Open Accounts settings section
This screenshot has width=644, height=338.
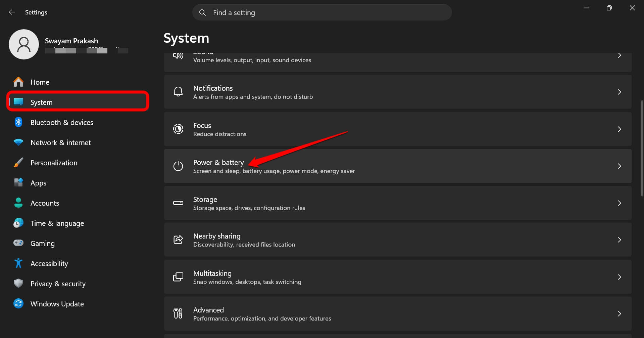coord(78,203)
